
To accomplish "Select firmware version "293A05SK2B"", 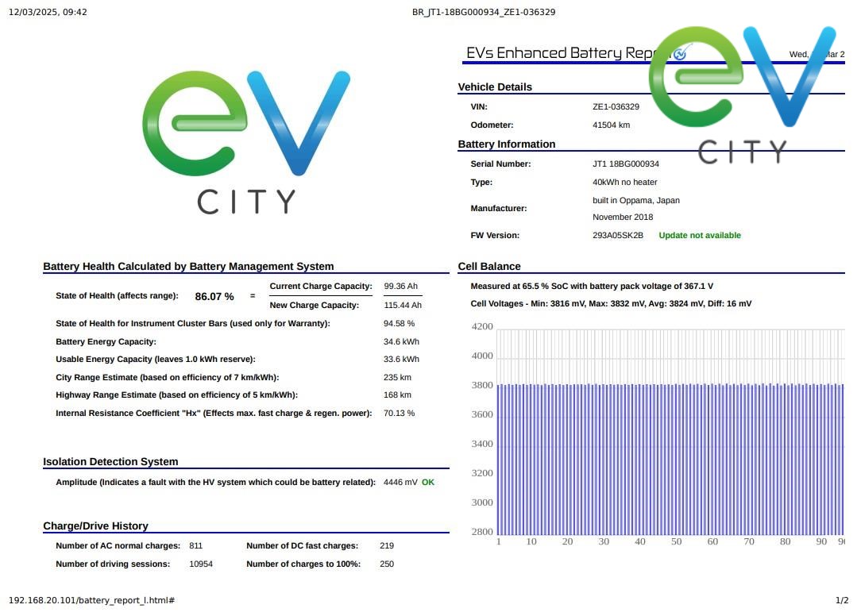I will (618, 236).
